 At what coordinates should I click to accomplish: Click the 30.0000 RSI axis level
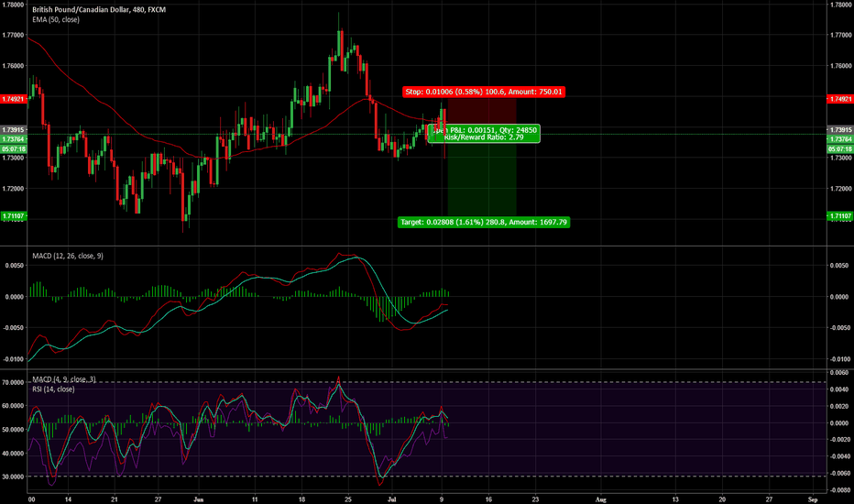pos(13,477)
